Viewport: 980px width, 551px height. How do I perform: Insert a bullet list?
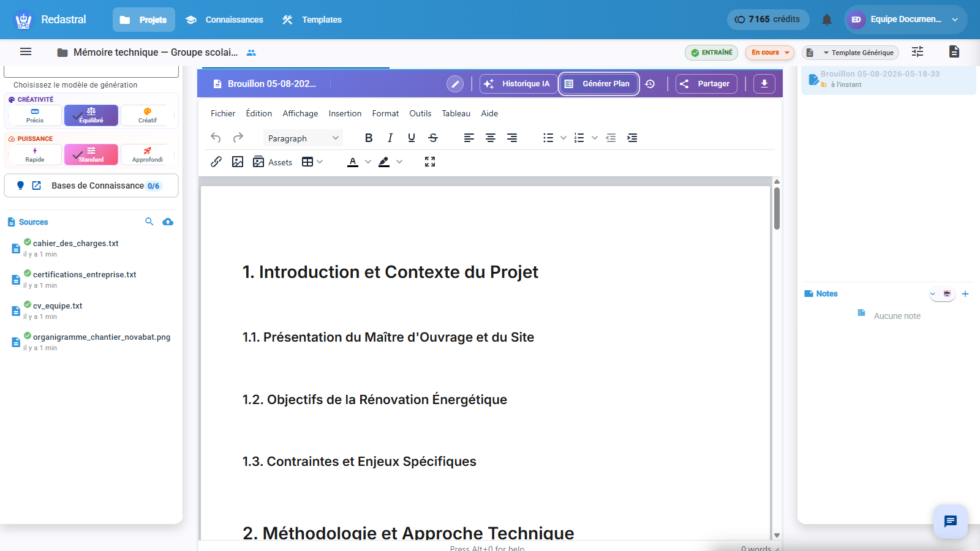coord(548,138)
